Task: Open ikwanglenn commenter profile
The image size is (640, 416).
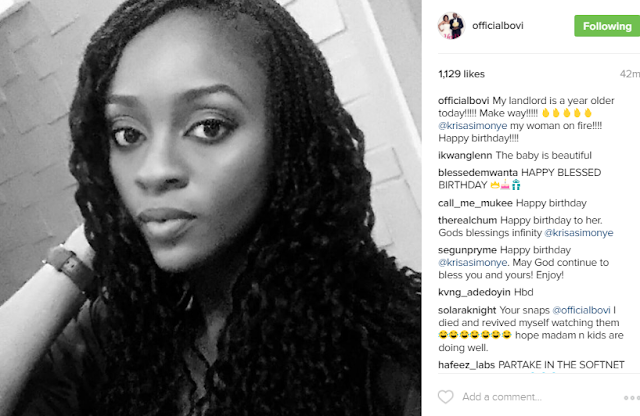Action: click(465, 156)
